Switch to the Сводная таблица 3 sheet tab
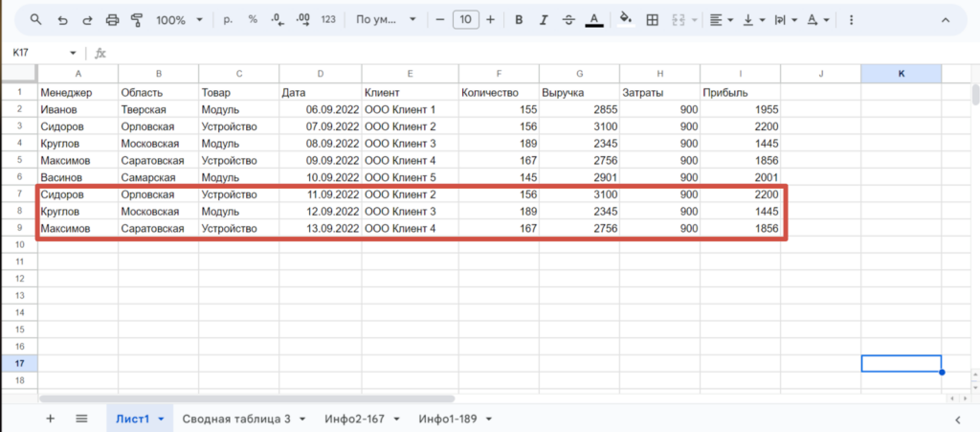The height and width of the screenshot is (432, 980). coord(235,419)
